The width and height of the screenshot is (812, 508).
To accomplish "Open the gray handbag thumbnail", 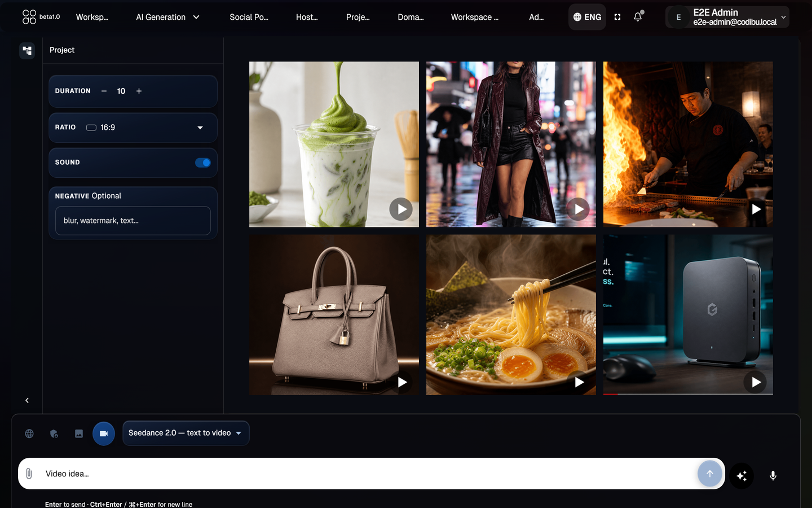I will 334,315.
